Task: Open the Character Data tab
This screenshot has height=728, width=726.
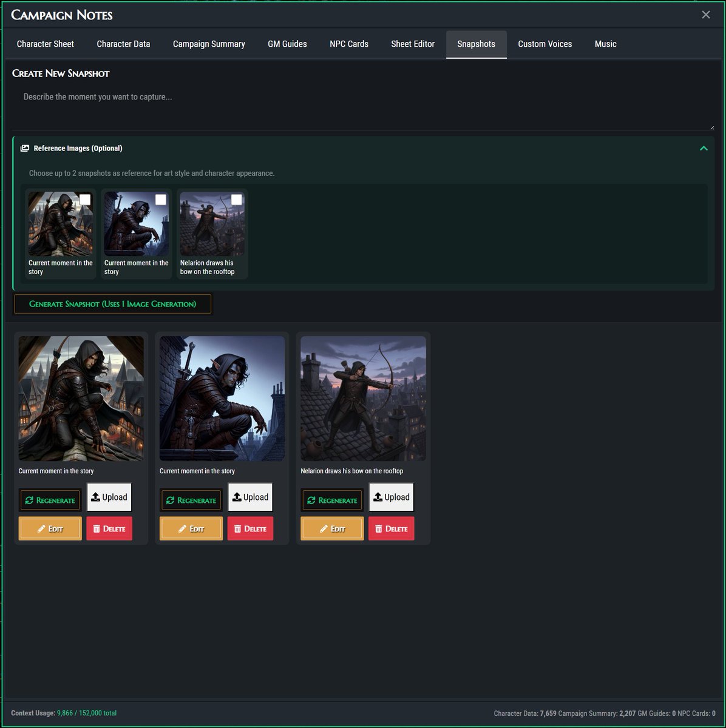Action: (x=123, y=44)
